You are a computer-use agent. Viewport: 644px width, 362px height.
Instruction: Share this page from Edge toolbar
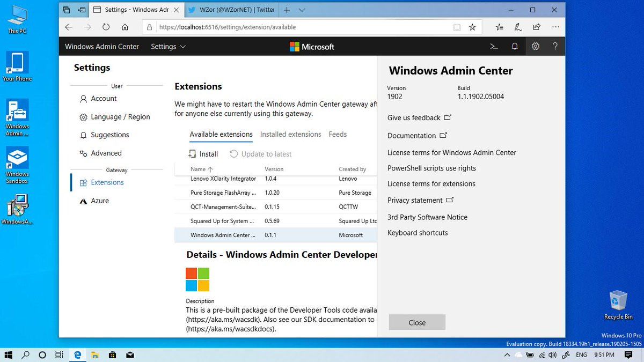tap(536, 27)
